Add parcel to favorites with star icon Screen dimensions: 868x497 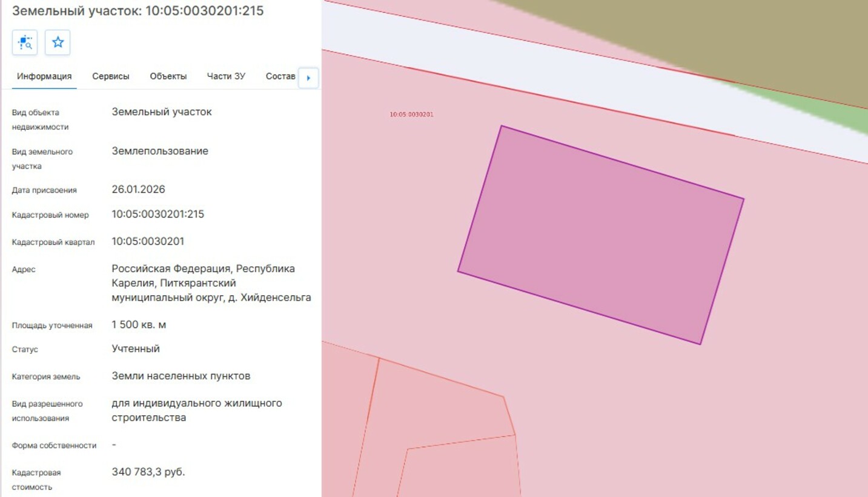click(58, 42)
